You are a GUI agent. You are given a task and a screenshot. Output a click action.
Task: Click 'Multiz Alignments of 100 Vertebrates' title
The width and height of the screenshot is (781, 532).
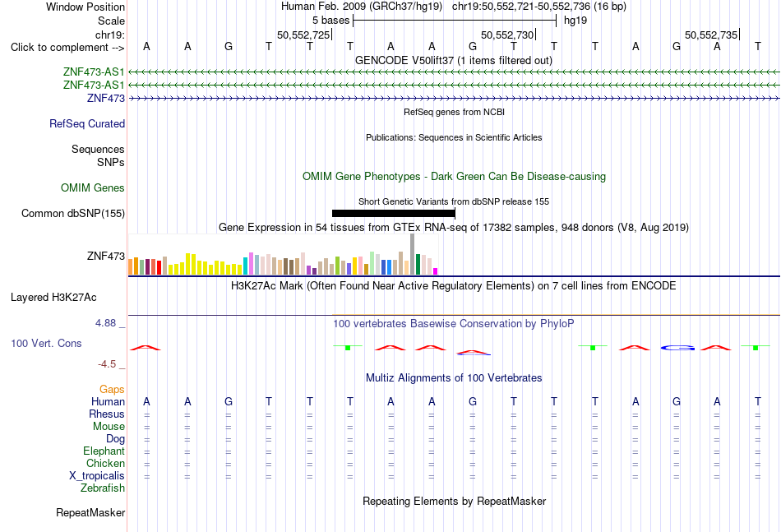[454, 377]
